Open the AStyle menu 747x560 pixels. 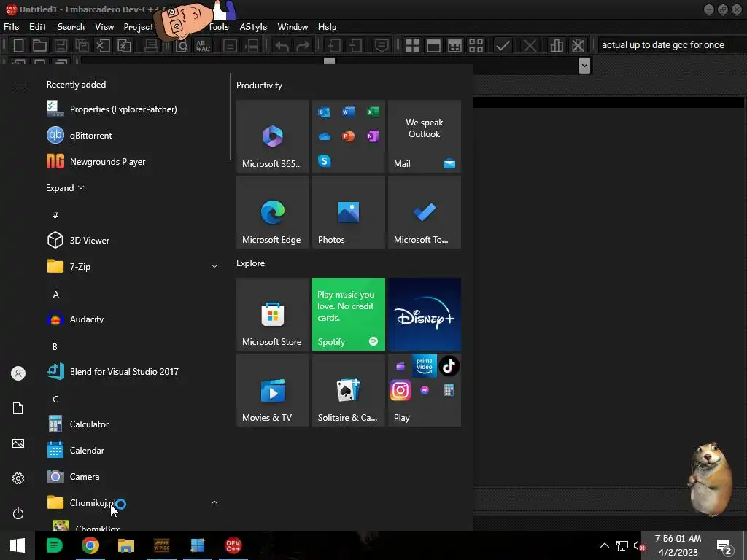tap(253, 27)
